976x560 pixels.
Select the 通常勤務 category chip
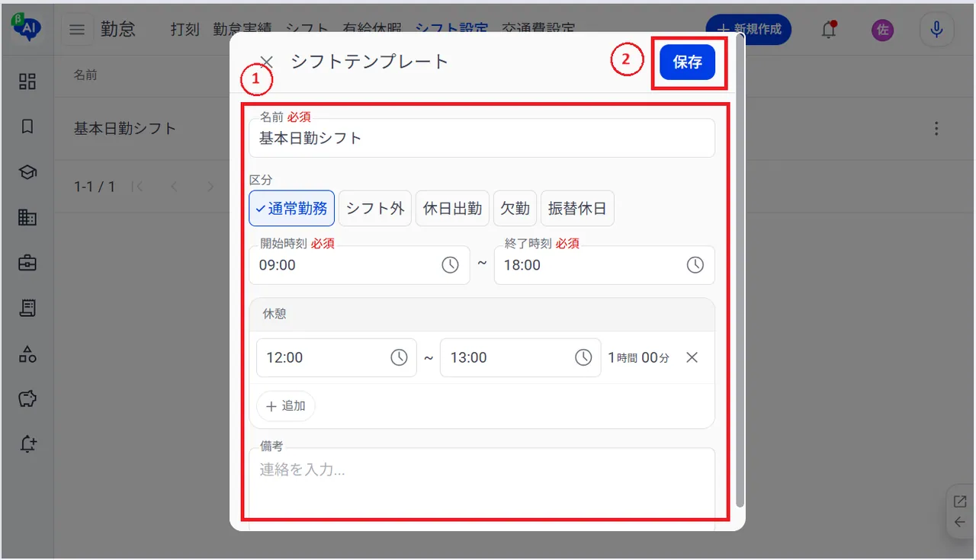[292, 208]
